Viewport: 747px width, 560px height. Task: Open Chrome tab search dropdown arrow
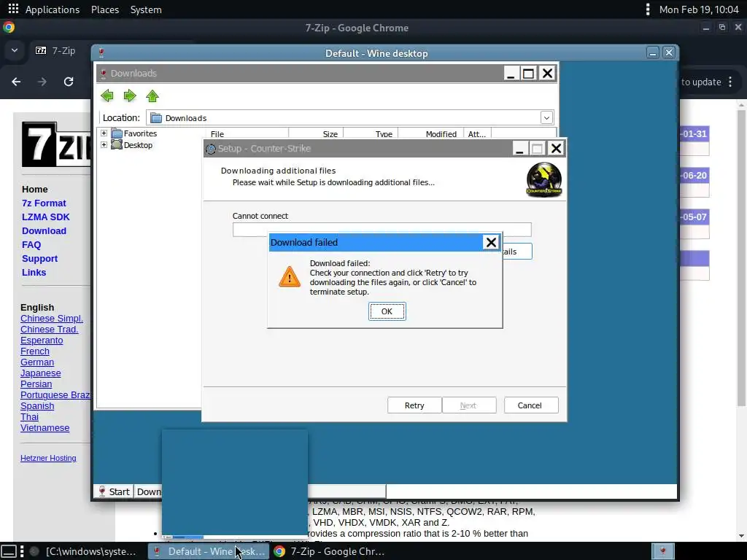(15, 50)
